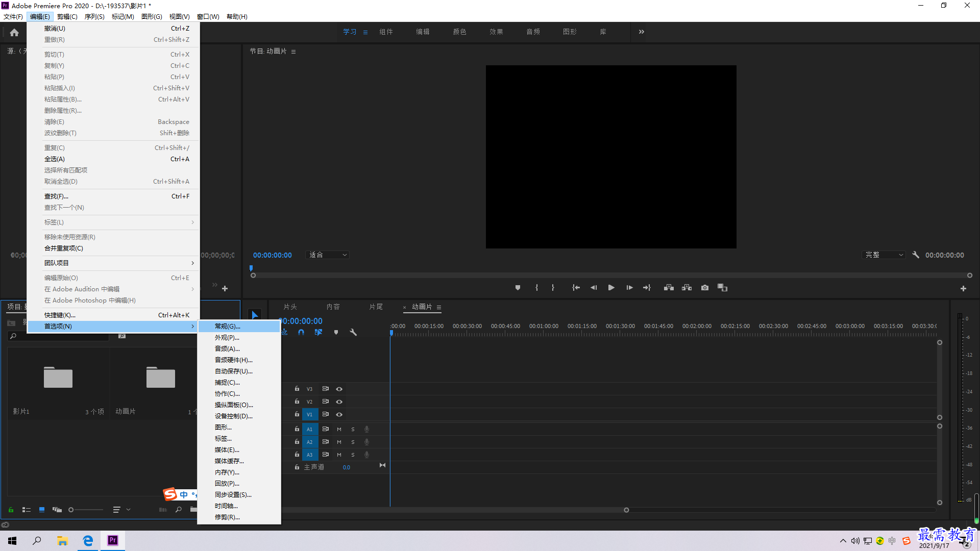Click the Home icon in the workspace bar
This screenshot has width=980, height=551.
pos(14,32)
